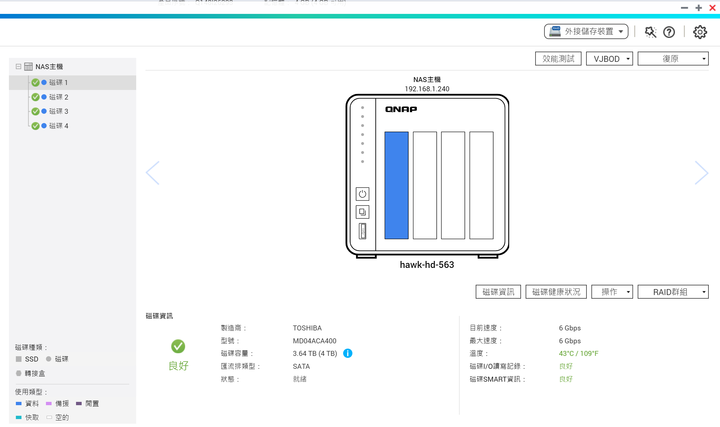The image size is (720, 427).
Task: Click blue data dot of Disk 3
Action: pos(44,111)
